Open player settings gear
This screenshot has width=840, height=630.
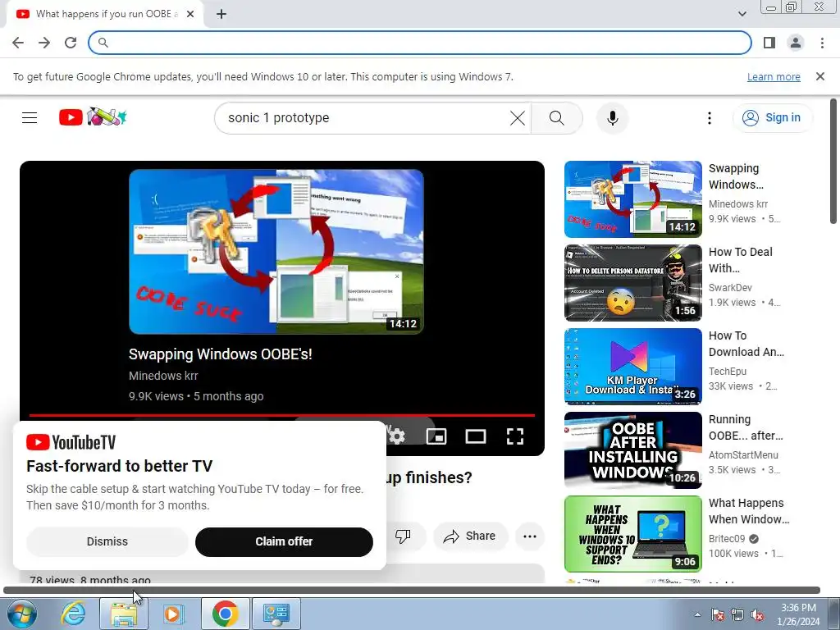[396, 436]
